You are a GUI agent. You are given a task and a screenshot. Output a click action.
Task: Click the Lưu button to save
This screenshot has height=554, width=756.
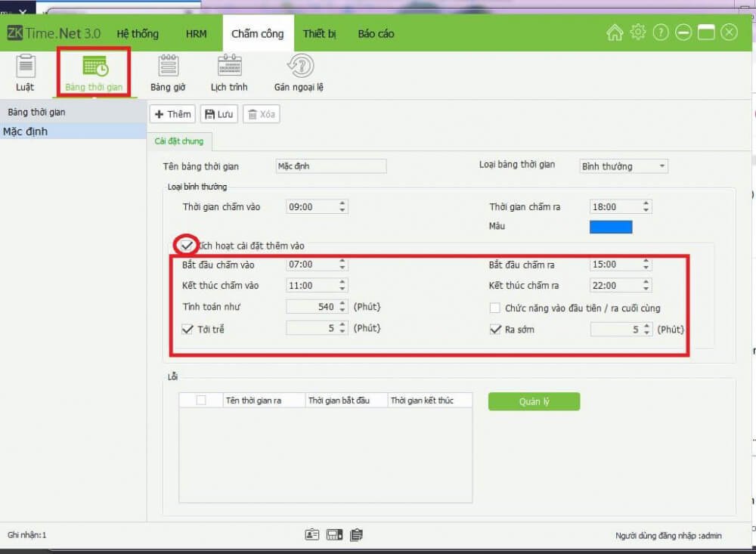(x=218, y=114)
